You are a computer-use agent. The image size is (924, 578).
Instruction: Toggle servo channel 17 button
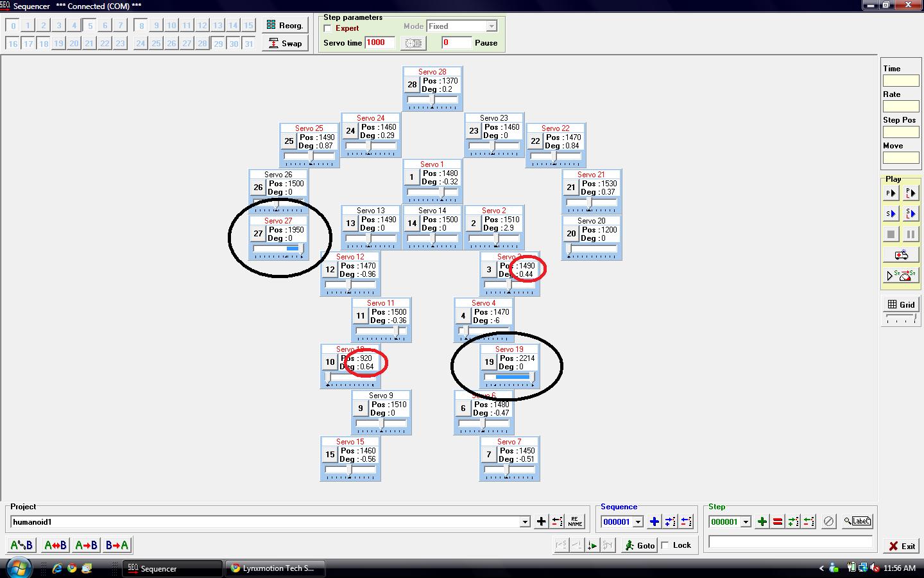[x=28, y=44]
